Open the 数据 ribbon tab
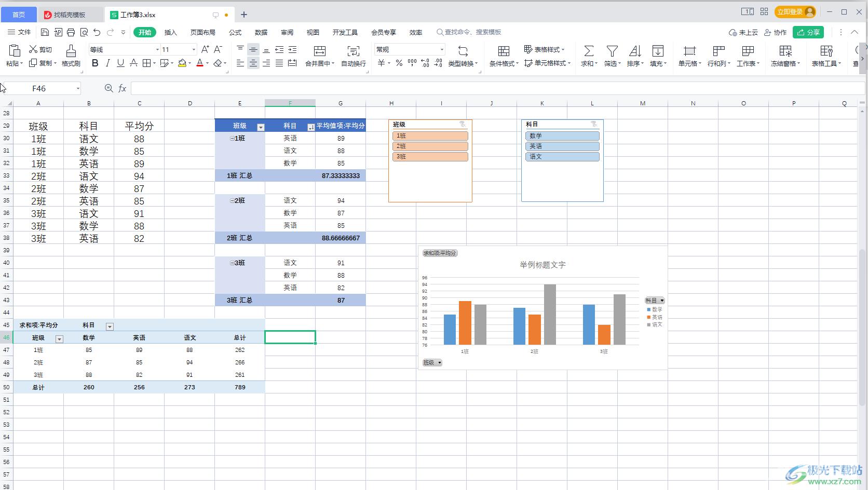 point(261,32)
